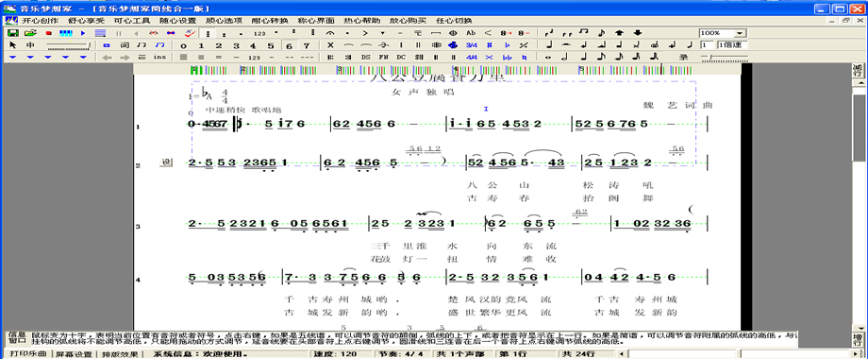This screenshot has width=868, height=359.
Task: Toggle the lyrics '词' mode button
Action: 125,45
